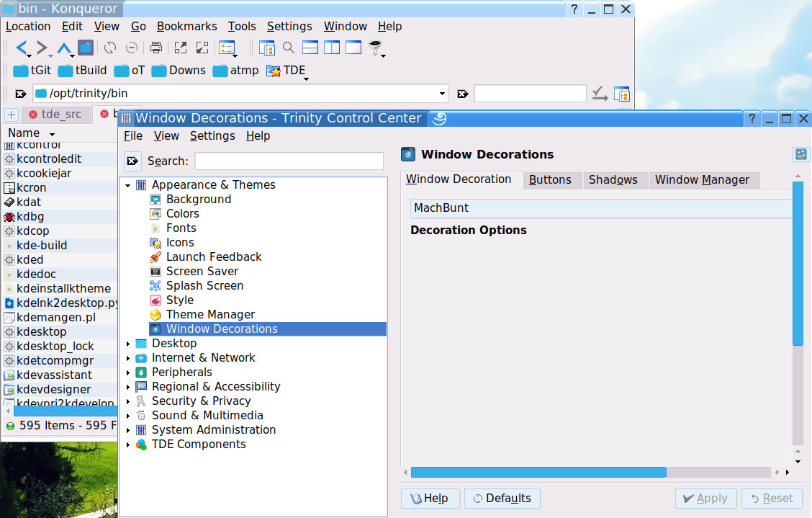This screenshot has width=812, height=518.
Task: Restore Defaults for window decorations
Action: tap(502, 498)
